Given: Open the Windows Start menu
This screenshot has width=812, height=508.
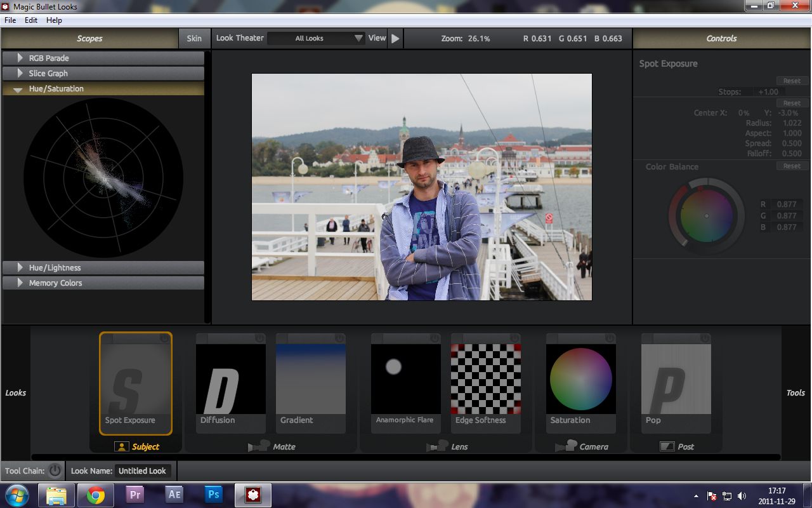Looking at the screenshot, I should tap(16, 495).
